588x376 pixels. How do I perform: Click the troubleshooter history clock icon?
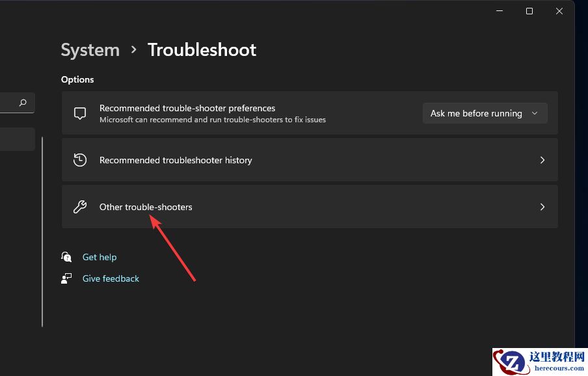pos(80,160)
